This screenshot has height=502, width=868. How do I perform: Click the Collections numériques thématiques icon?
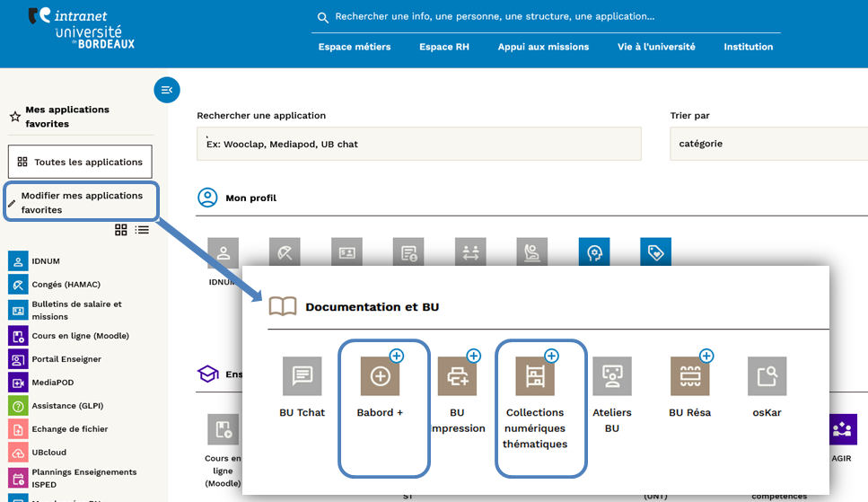click(x=535, y=377)
